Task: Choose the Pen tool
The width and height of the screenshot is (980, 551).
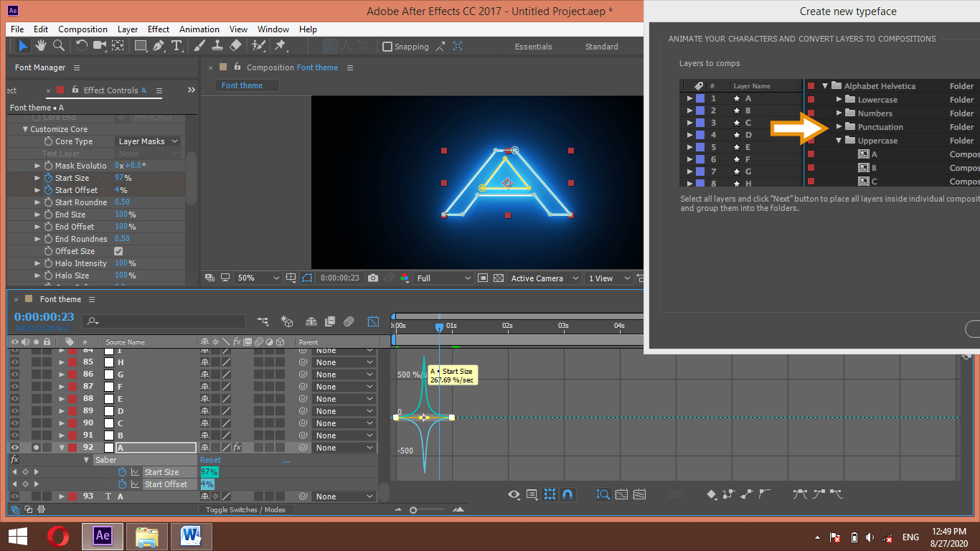Action: (158, 46)
